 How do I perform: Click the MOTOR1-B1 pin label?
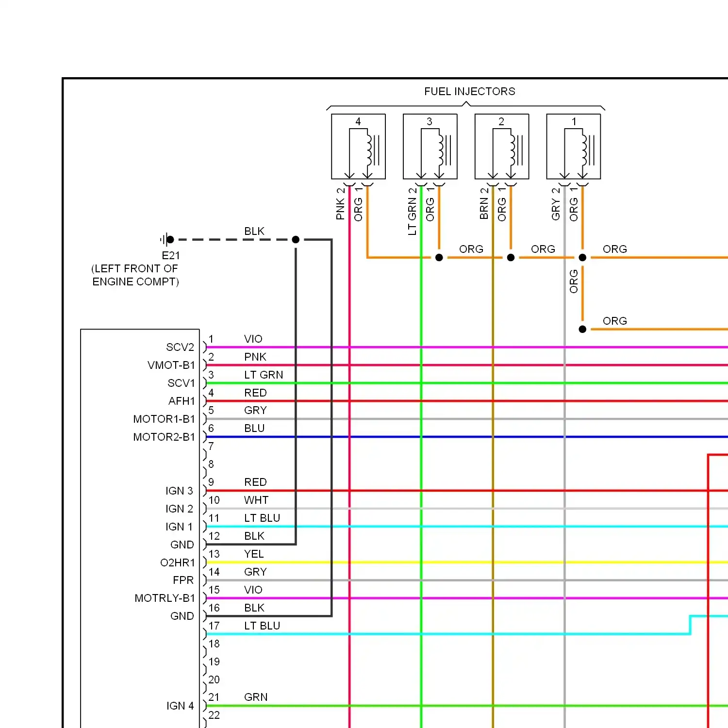click(164, 419)
